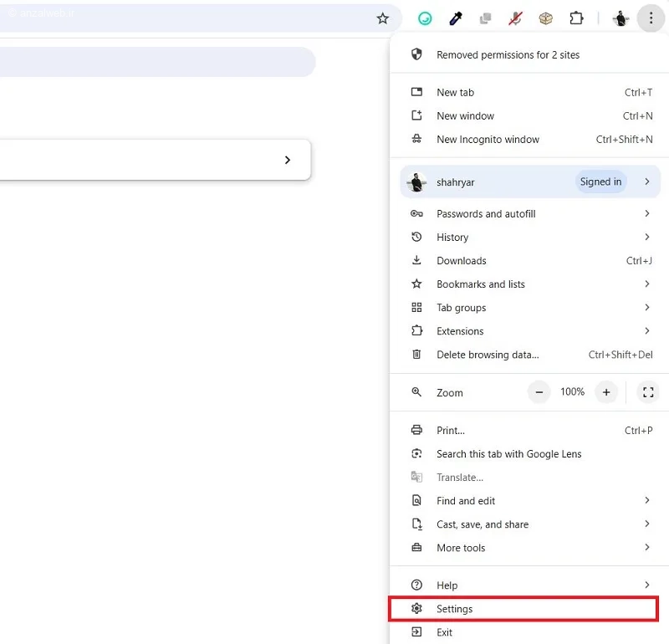The height and width of the screenshot is (644, 669).
Task: Expand the Passwords and autofill chevron
Action: coord(647,213)
